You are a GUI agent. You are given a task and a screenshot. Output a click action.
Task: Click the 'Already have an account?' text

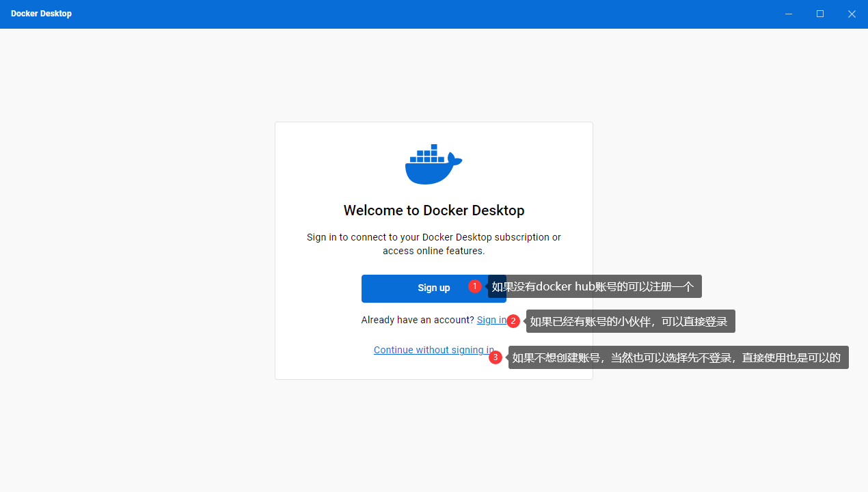[x=417, y=320]
